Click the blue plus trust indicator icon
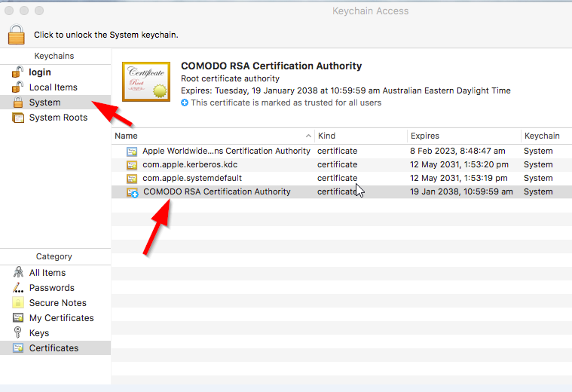Screen dimensions: 572x392 [x=185, y=103]
